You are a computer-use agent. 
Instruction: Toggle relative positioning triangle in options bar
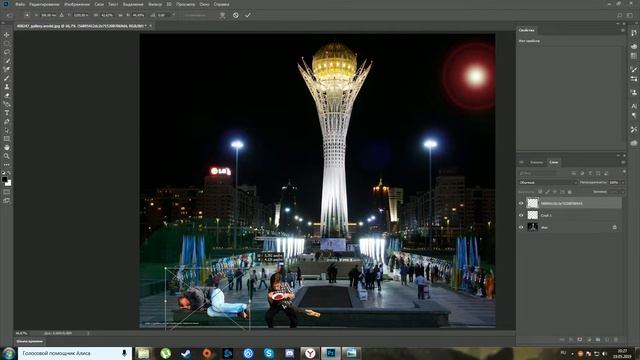[62, 15]
